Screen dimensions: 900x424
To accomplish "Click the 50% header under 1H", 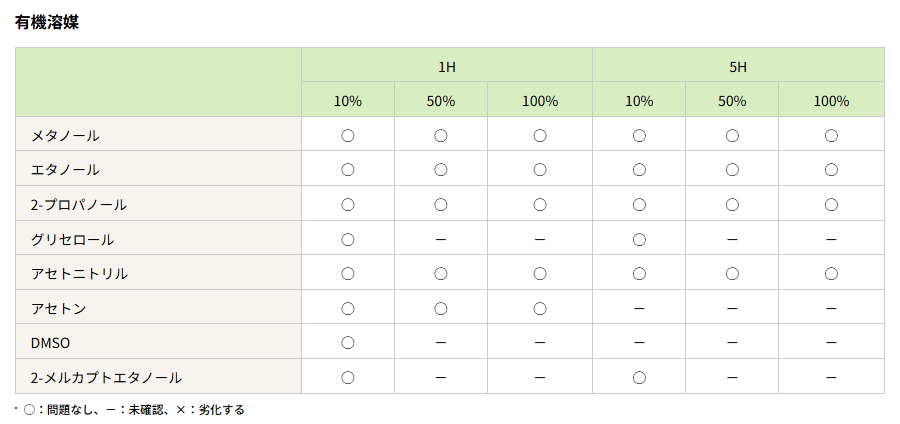I will click(x=441, y=100).
